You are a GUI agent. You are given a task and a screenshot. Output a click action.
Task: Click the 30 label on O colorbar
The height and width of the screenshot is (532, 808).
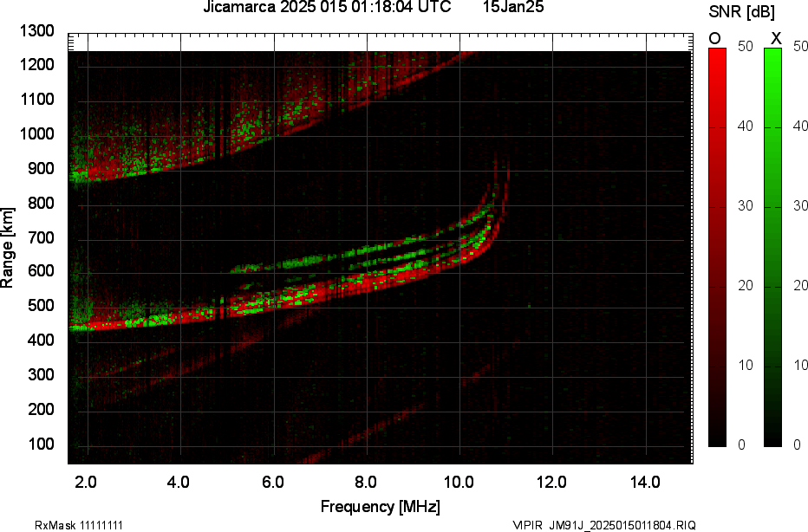745,206
